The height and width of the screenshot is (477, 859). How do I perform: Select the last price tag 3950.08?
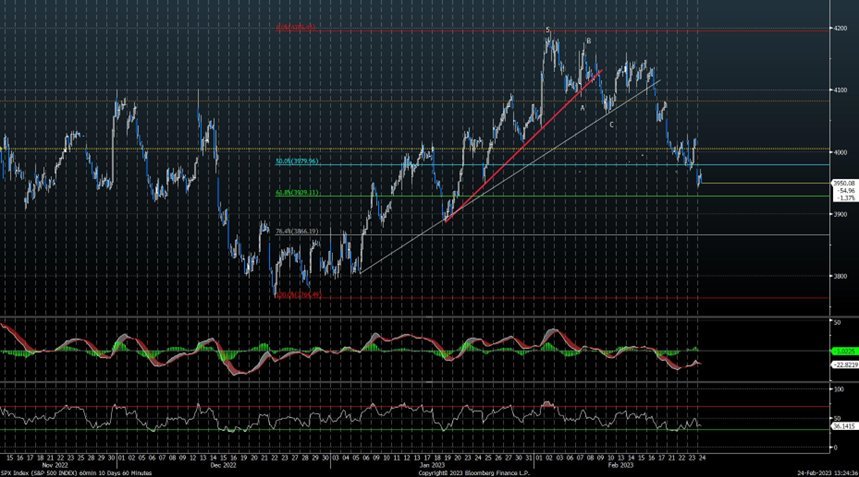(x=844, y=183)
